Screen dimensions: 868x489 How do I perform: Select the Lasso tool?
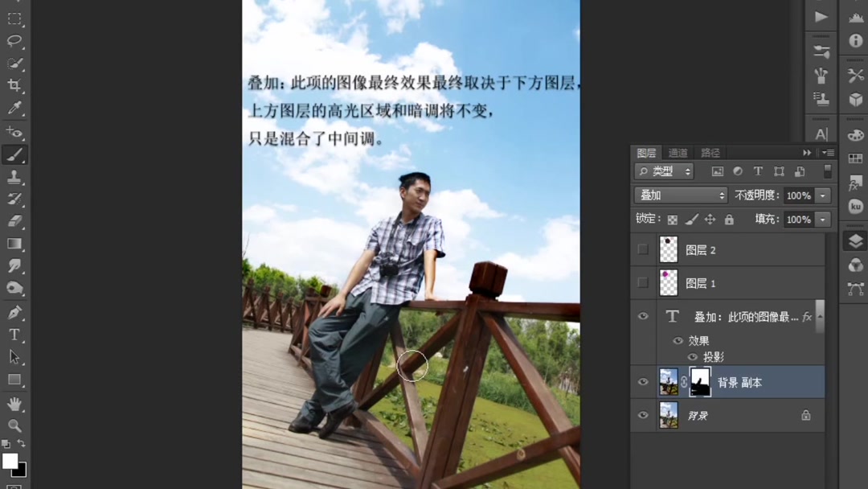pyautogui.click(x=14, y=39)
